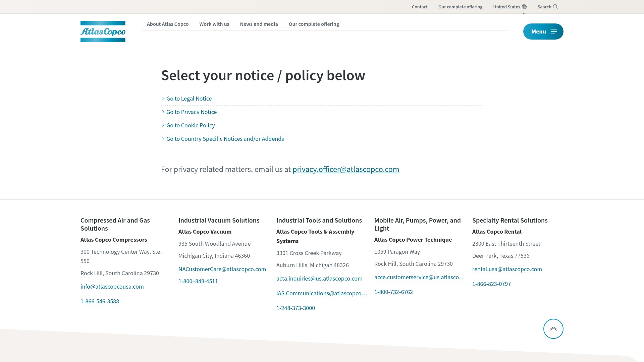The height and width of the screenshot is (362, 644).
Task: Click acta.inquiries@us.atlascopco.com email
Action: (x=319, y=279)
